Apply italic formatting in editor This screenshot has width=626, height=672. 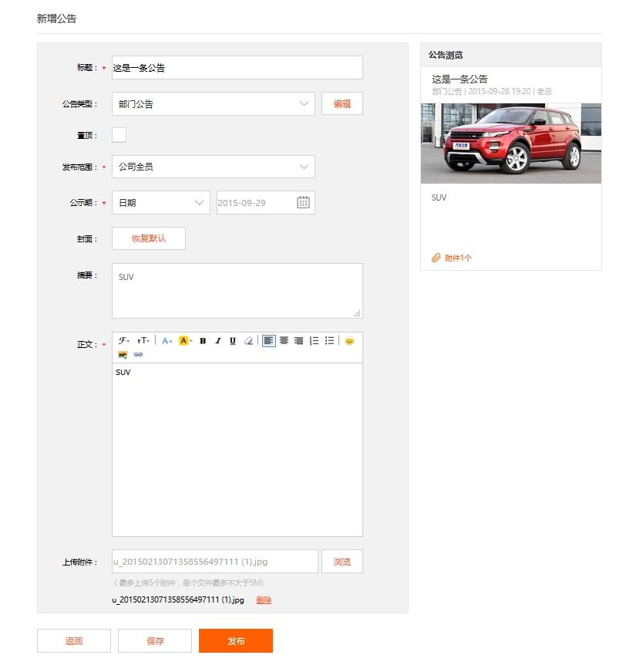pyautogui.click(x=217, y=341)
